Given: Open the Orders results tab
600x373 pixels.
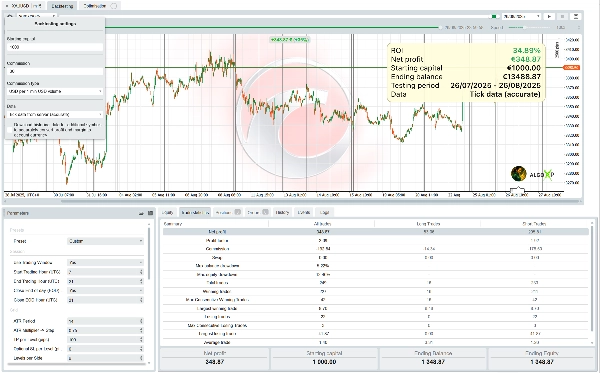Looking at the screenshot, I should coord(257,212).
